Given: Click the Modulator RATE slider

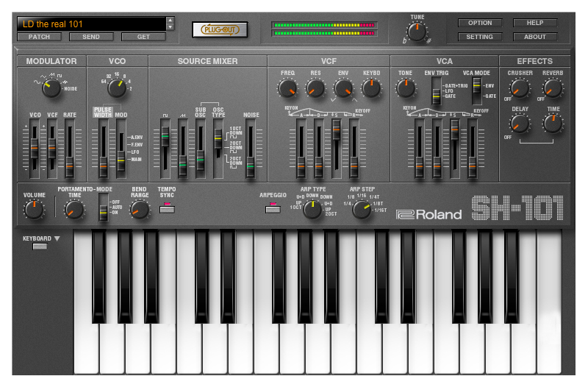Looking at the screenshot, I should tap(69, 149).
